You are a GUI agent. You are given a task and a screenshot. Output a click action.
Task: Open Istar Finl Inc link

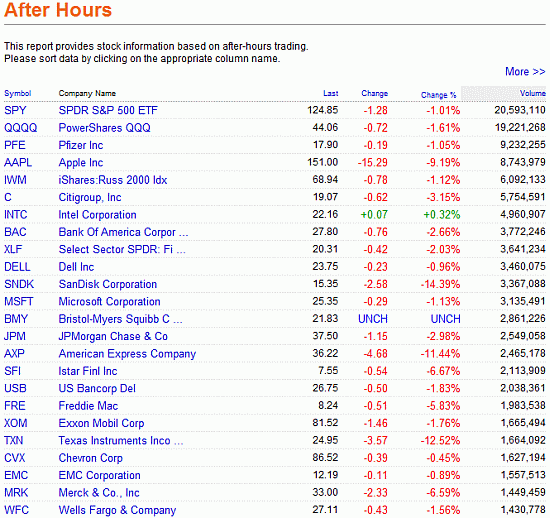(x=88, y=371)
